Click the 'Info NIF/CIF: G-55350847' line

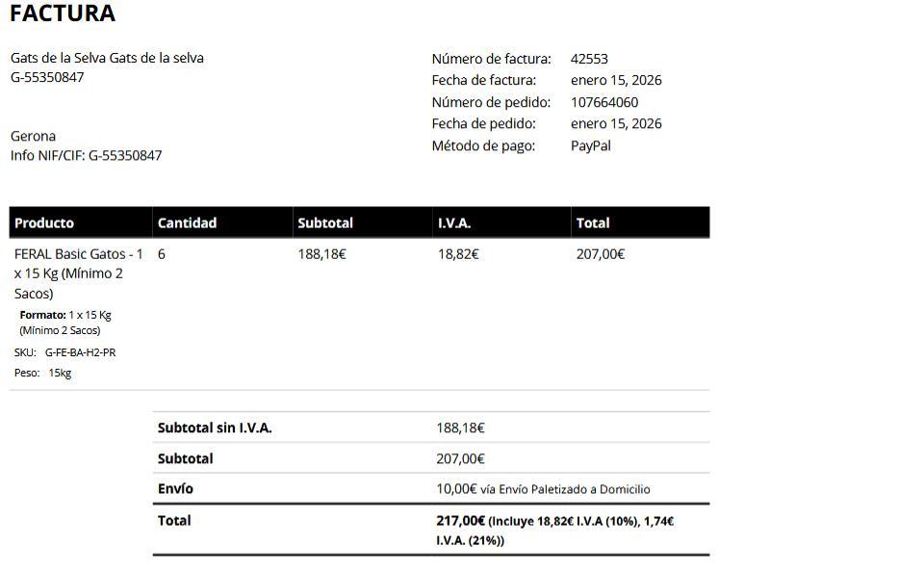tap(87, 155)
